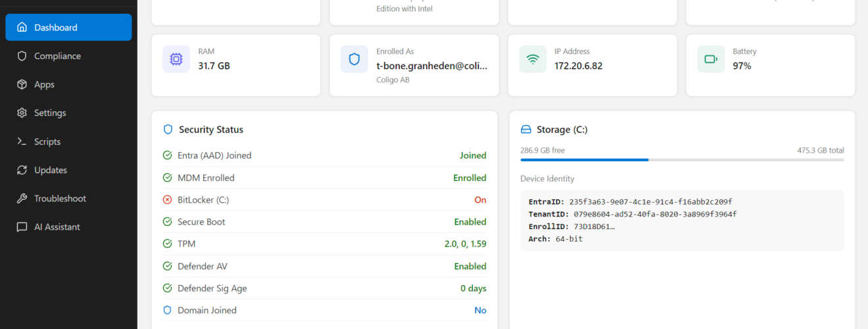The height and width of the screenshot is (329, 868).
Task: Click the RAM chip icon
Action: coord(176,59)
